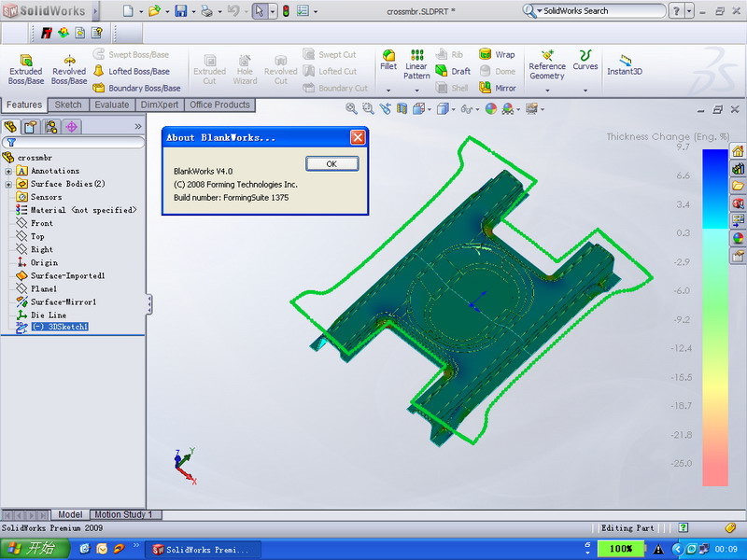Click the Extruded Boss/Base tool
The width and height of the screenshot is (747, 560).
point(26,69)
